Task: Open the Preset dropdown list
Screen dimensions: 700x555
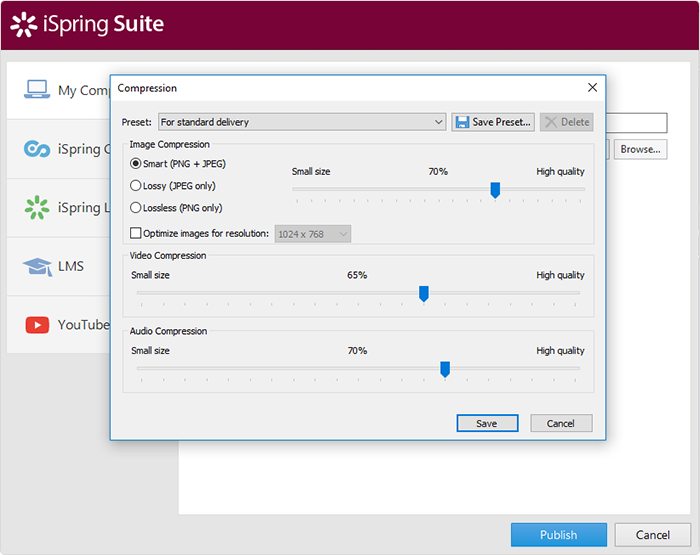Action: (302, 122)
